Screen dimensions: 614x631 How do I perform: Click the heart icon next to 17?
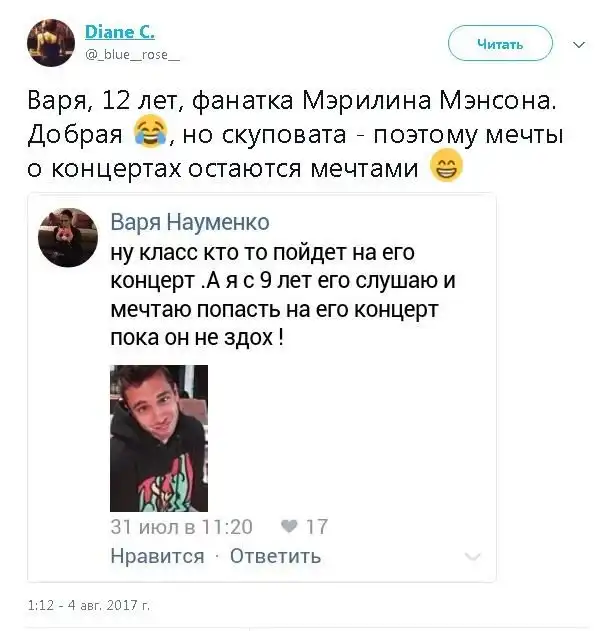coord(289,526)
